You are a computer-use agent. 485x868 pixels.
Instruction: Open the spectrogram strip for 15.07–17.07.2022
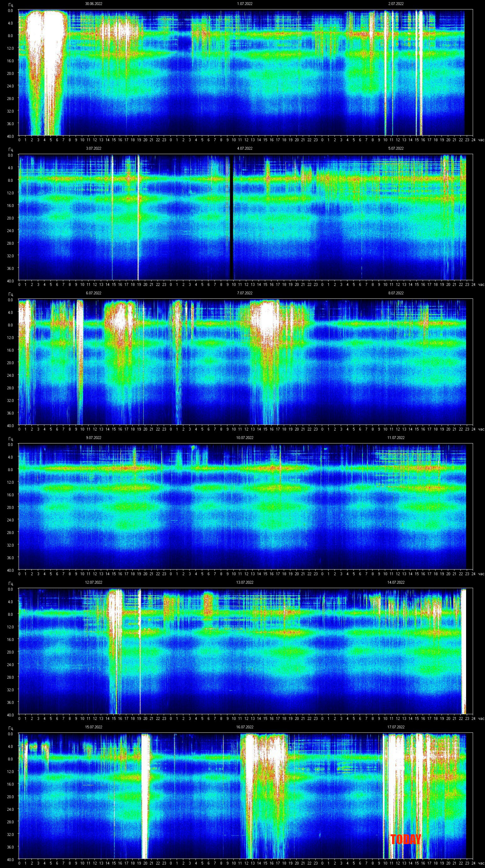point(246,796)
